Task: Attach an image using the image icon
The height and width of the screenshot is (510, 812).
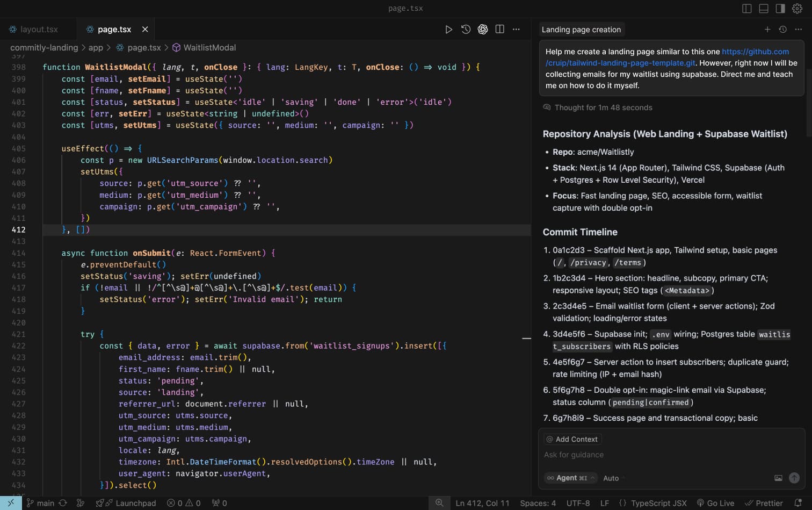Action: pos(778,478)
